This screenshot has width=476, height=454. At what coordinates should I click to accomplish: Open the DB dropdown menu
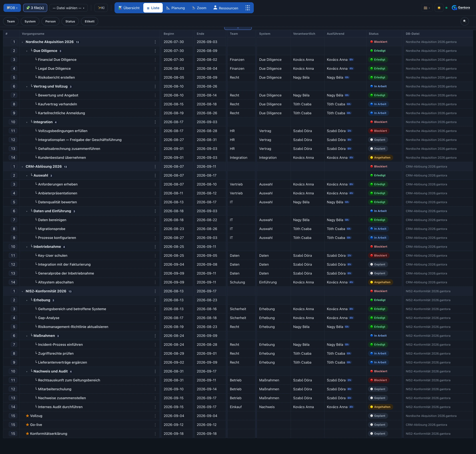click(12, 8)
